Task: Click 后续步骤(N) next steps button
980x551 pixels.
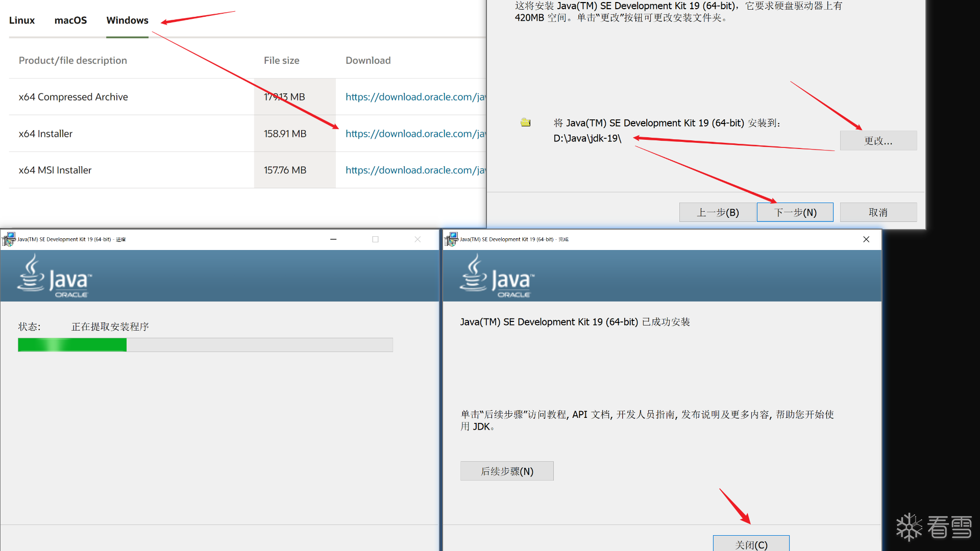Action: [507, 471]
